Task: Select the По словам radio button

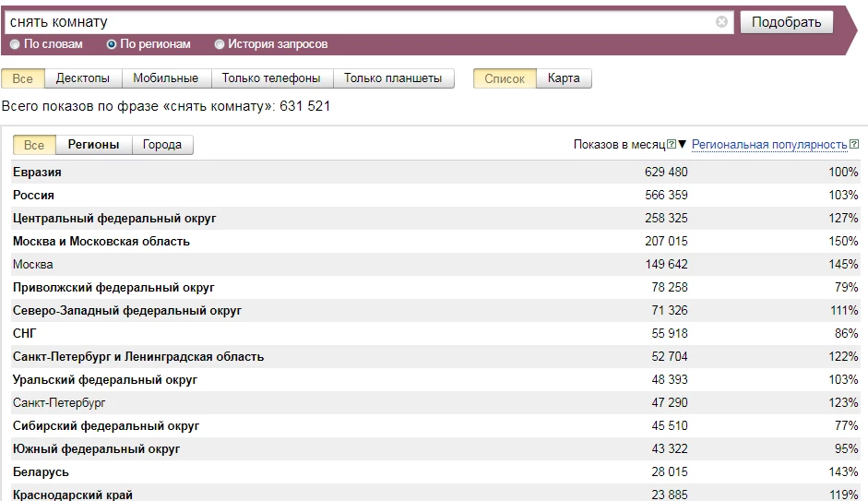Action: pyautogui.click(x=15, y=44)
